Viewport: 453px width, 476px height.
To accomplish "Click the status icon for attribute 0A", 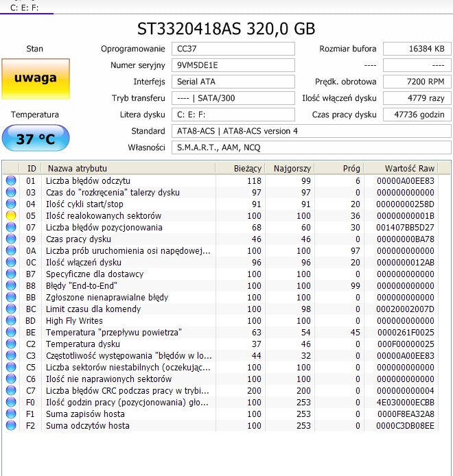I will (11, 250).
